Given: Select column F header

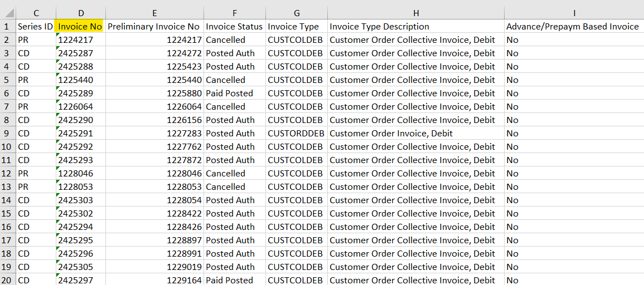Looking at the screenshot, I should coord(234,13).
